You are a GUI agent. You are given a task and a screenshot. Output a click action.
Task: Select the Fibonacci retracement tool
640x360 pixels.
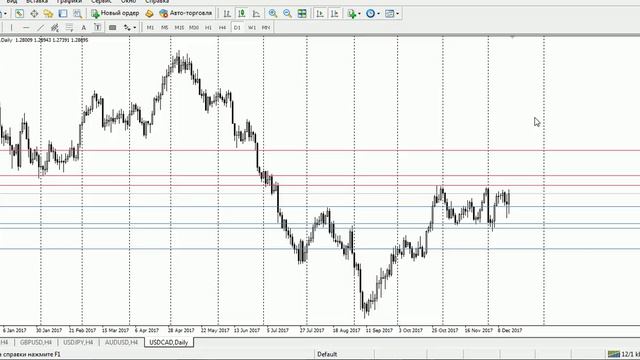(x=69, y=27)
